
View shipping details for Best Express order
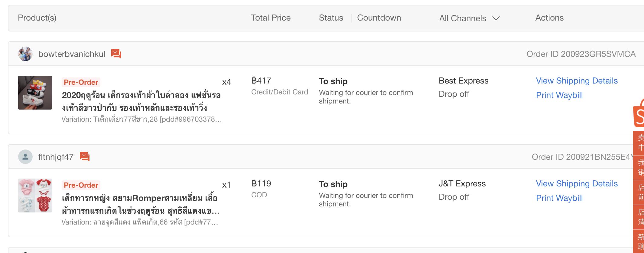click(577, 81)
